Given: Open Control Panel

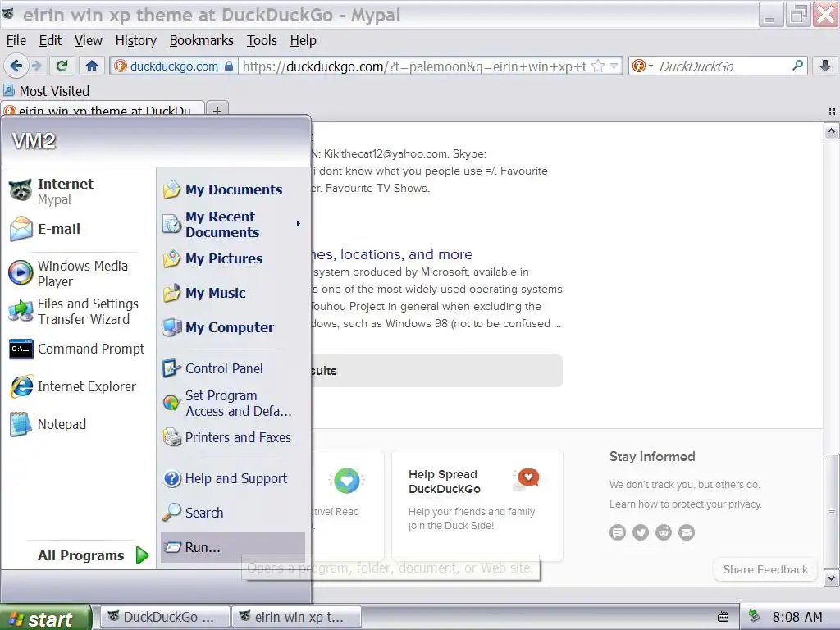Looking at the screenshot, I should point(232,368).
